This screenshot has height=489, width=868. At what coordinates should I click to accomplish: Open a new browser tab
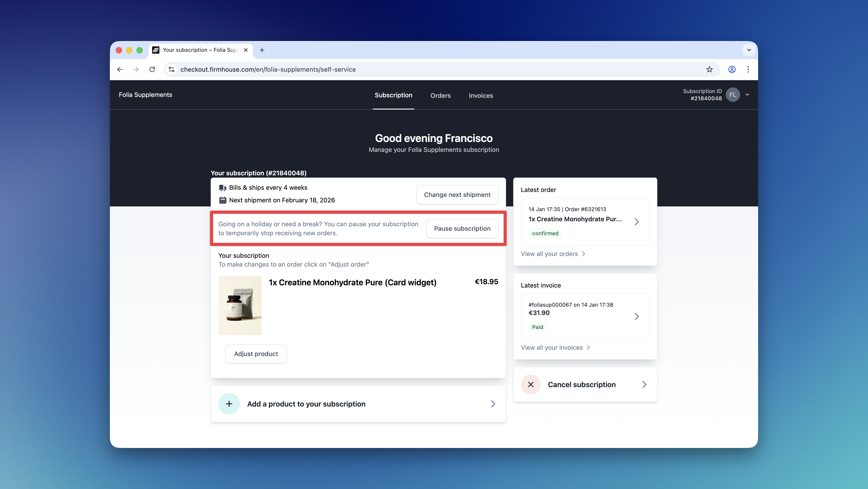coord(262,50)
